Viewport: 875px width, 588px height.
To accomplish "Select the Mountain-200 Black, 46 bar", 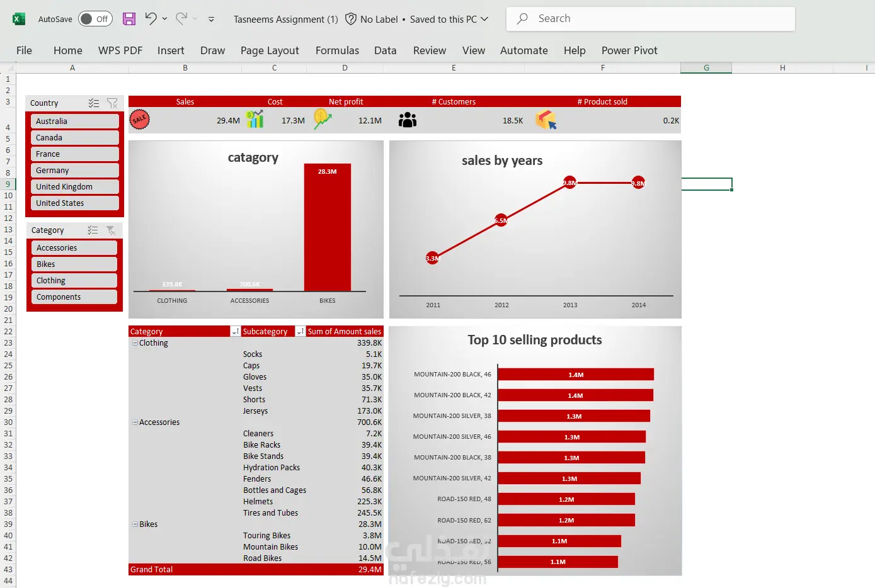I will (576, 375).
